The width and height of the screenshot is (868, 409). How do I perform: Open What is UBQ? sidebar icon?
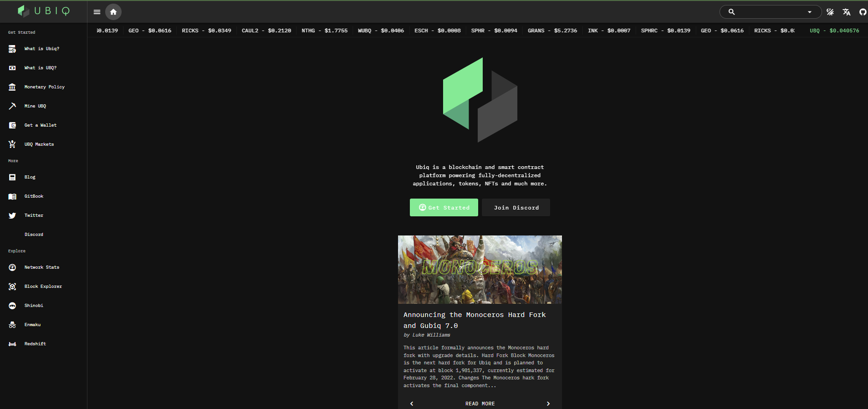coord(12,68)
